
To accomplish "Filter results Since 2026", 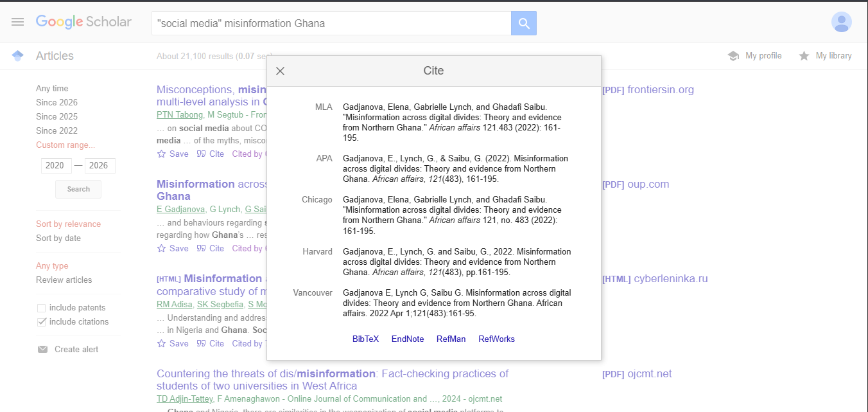I will point(56,103).
